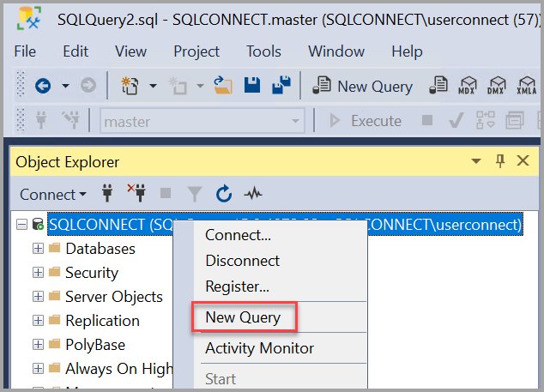The width and height of the screenshot is (544, 392).
Task: Click the Execute button
Action: pyautogui.click(x=366, y=121)
